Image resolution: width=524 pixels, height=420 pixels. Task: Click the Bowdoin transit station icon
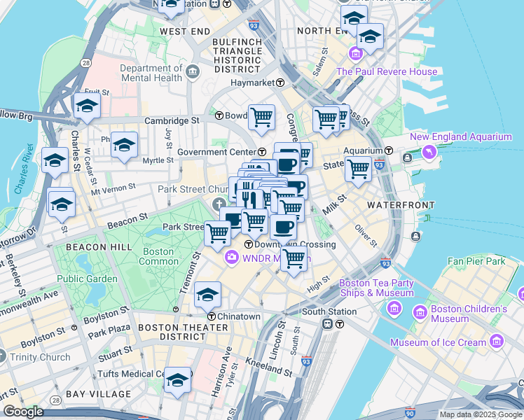point(219,115)
